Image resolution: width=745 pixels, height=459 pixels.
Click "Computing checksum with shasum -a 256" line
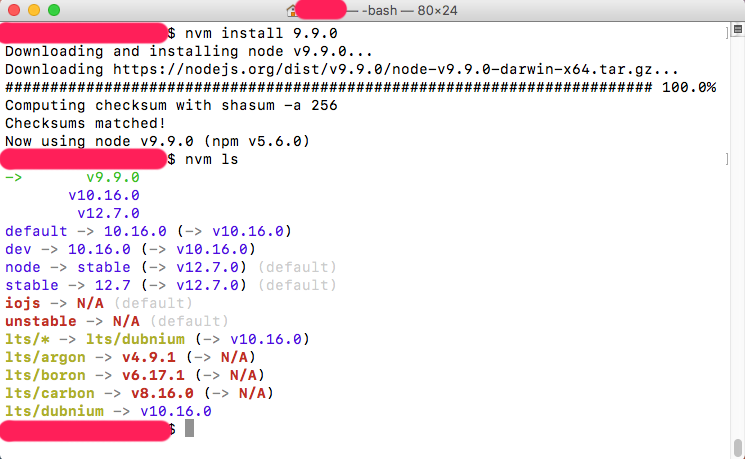171,105
